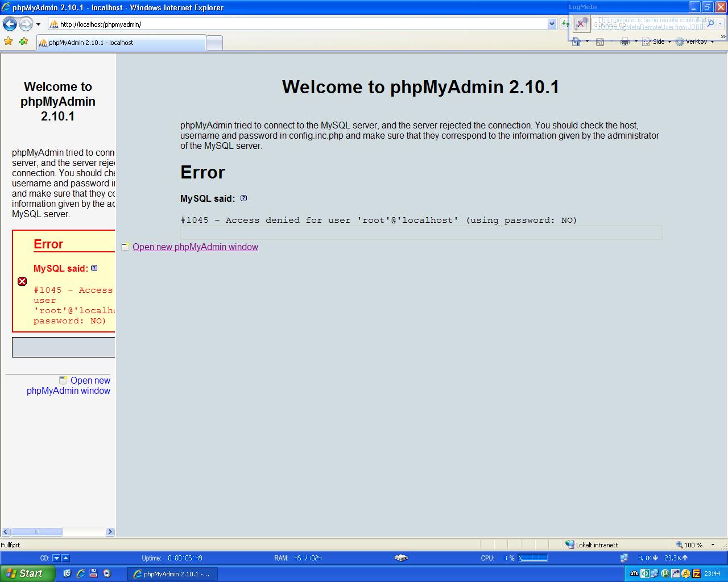Click the hard drive icon in the info bar
Screen dimensions: 728x582
[x=402, y=558]
